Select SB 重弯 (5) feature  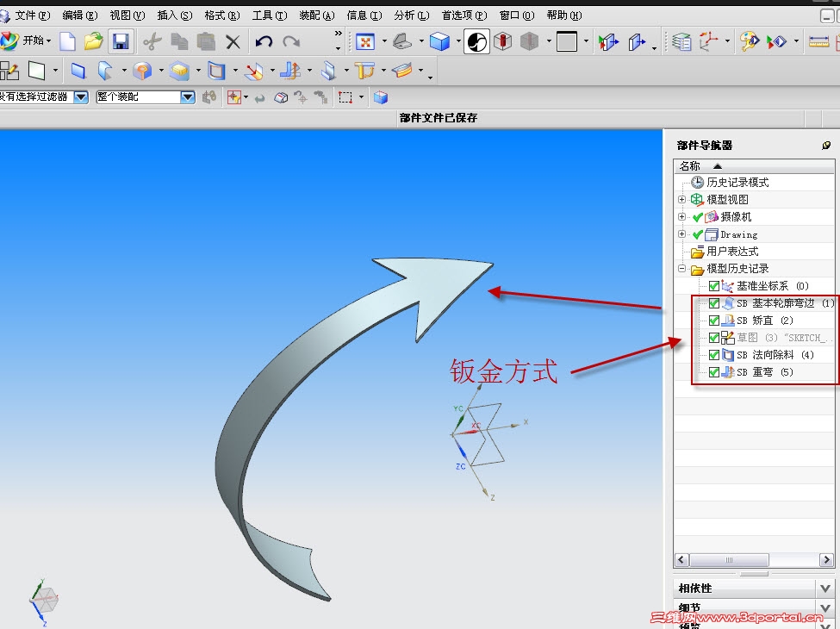(x=764, y=372)
